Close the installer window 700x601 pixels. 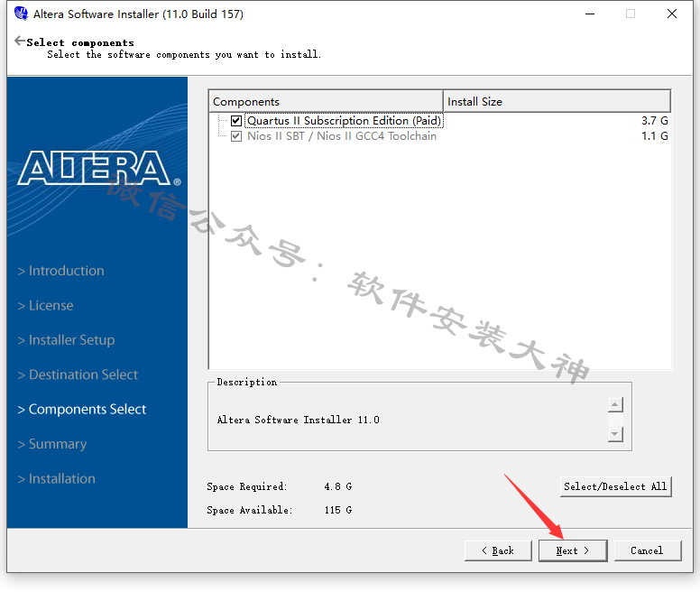tap(672, 14)
